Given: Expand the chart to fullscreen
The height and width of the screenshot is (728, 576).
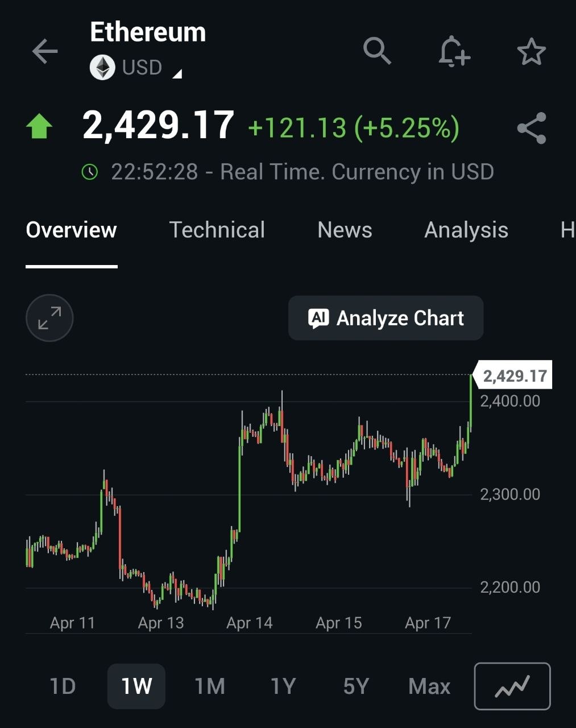Looking at the screenshot, I should [49, 318].
